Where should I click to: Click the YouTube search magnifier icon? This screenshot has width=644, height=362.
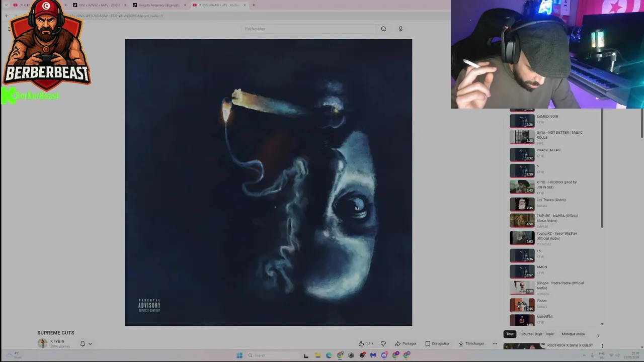point(383,29)
